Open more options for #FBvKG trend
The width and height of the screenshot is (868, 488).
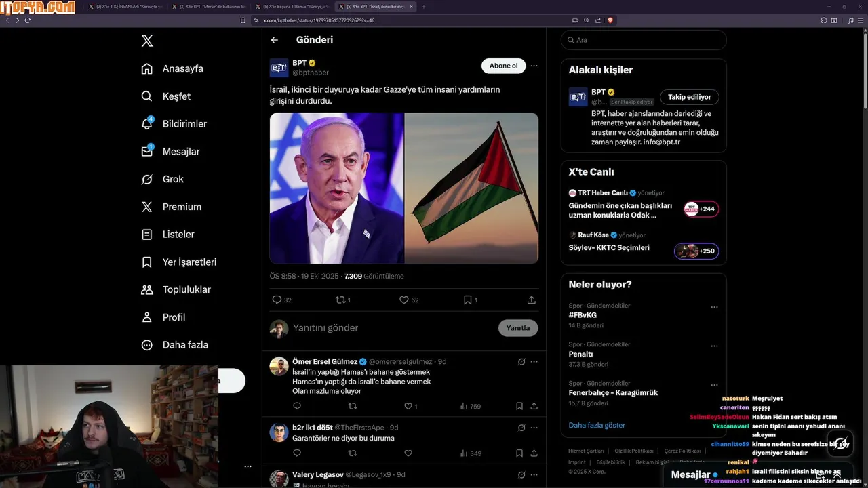(714, 307)
